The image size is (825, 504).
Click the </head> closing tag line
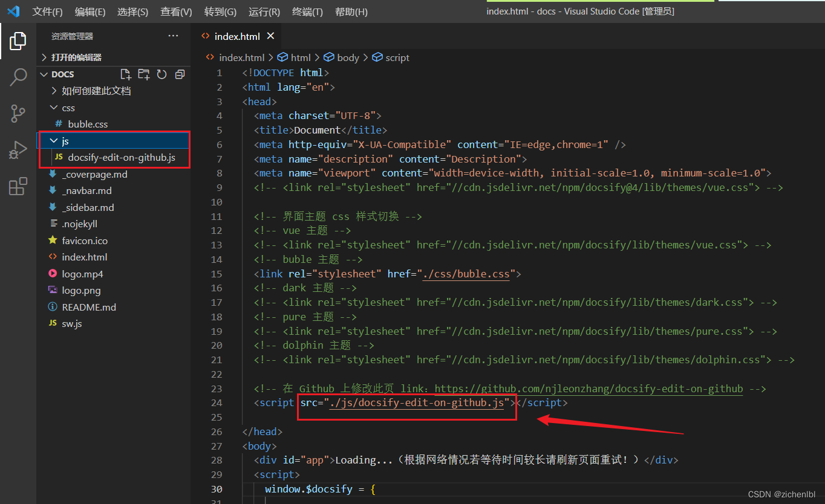point(262,431)
